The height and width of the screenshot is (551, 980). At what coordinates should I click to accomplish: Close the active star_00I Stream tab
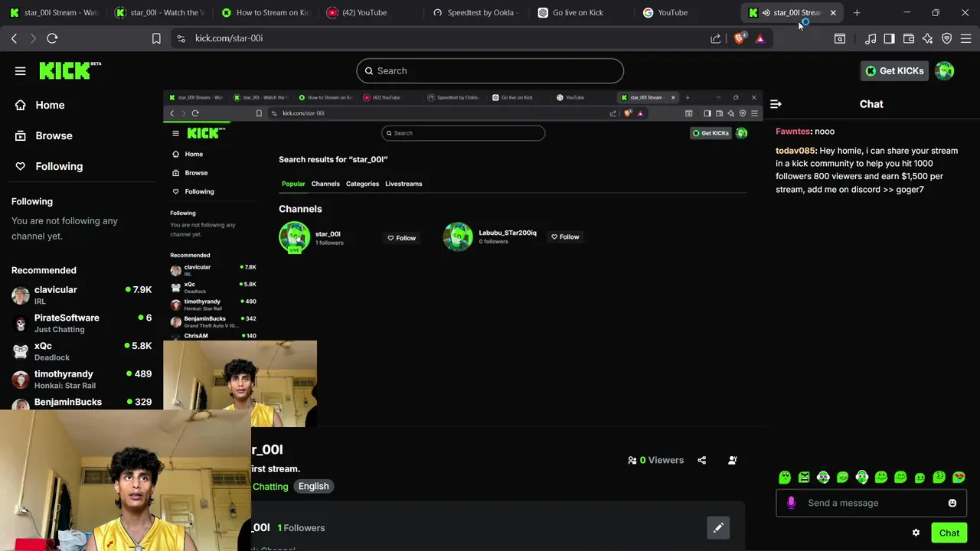pyautogui.click(x=833, y=12)
